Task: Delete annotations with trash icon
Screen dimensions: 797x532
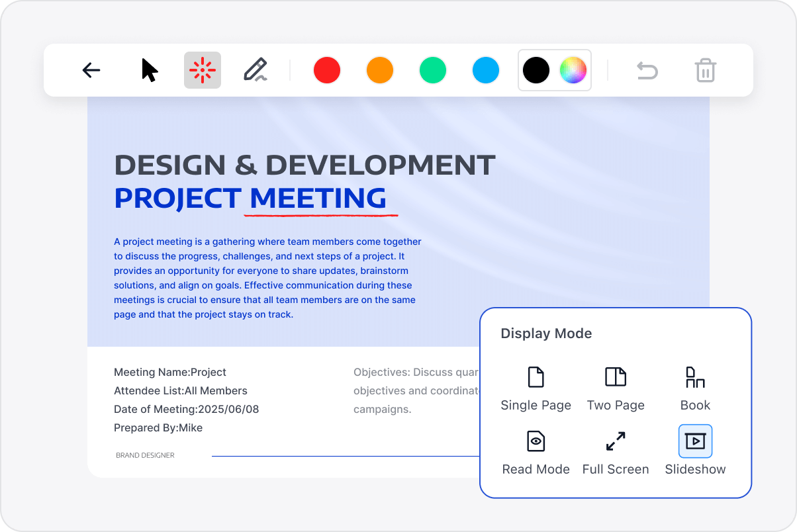Action: (706, 70)
